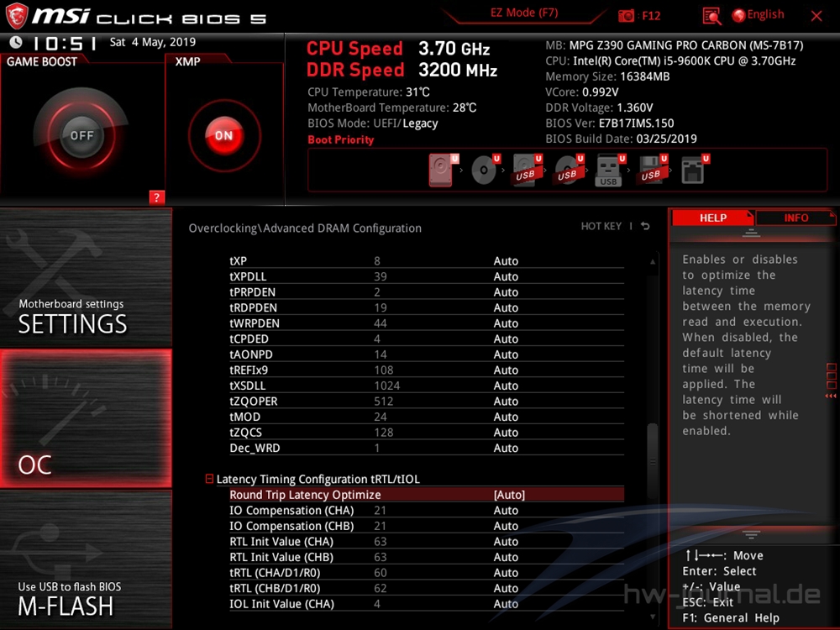Image resolution: width=840 pixels, height=630 pixels.
Task: Select the tMOD row
Action: (x=427, y=417)
